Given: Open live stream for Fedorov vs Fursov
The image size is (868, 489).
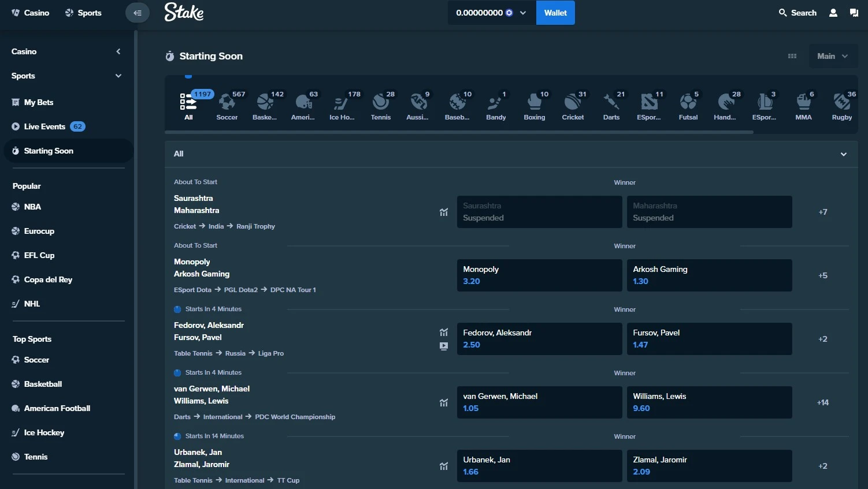Looking at the screenshot, I should (x=444, y=346).
